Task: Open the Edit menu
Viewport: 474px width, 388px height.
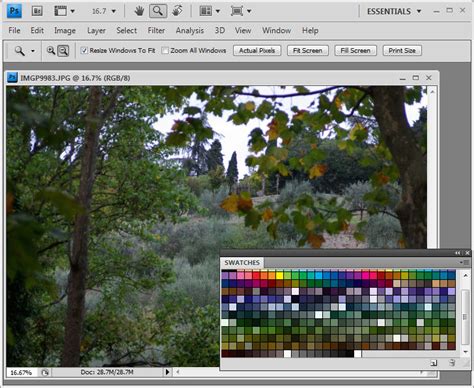Action: [x=37, y=31]
